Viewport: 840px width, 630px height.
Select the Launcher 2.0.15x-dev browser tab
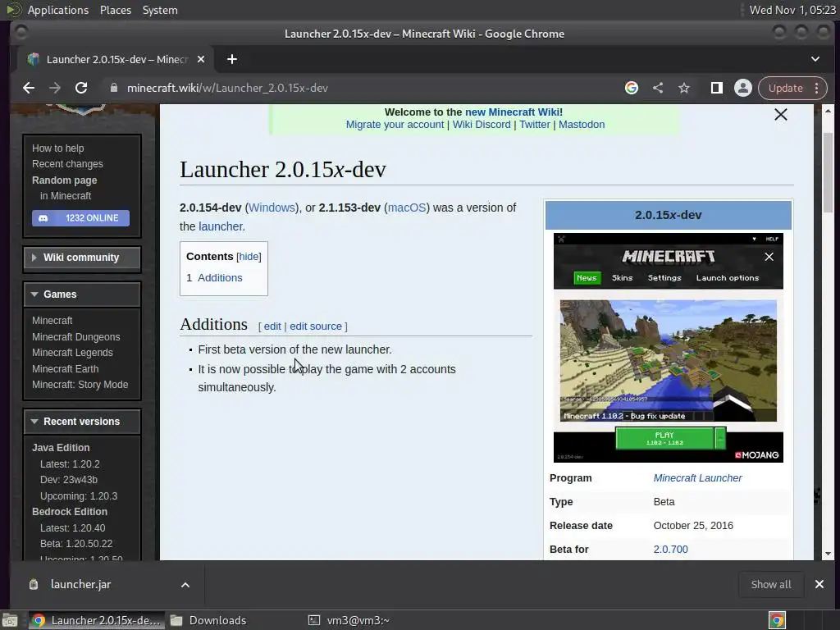tap(116, 59)
